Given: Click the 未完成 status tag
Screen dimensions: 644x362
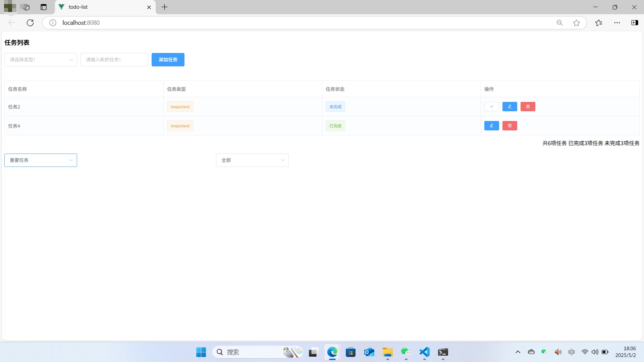Looking at the screenshot, I should click(335, 107).
